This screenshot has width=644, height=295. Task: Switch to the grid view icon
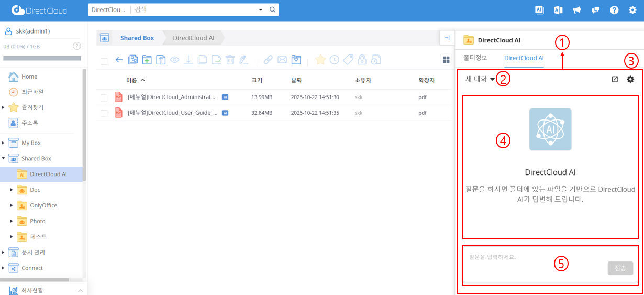click(x=446, y=60)
